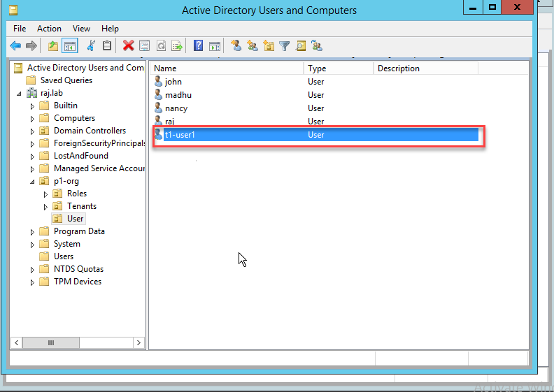Expand the NTDS Quotas arrow
Screen dimensions: 554x392
coord(32,270)
